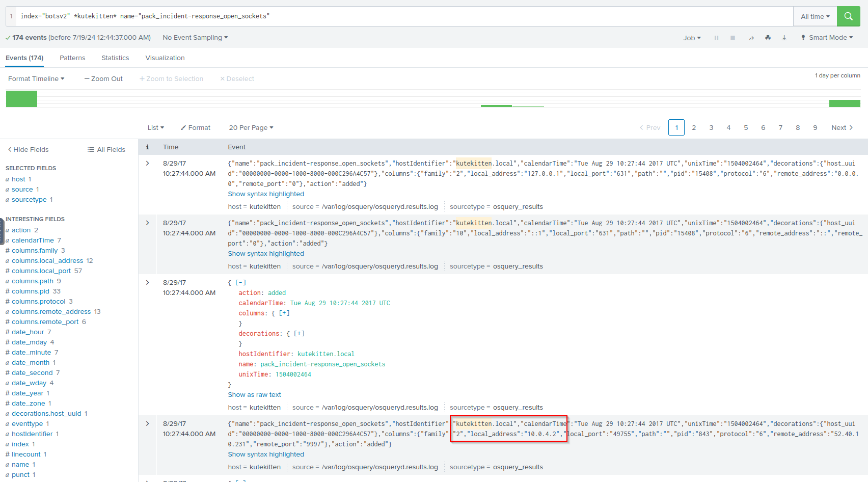
Task: Pause the search job
Action: point(716,38)
